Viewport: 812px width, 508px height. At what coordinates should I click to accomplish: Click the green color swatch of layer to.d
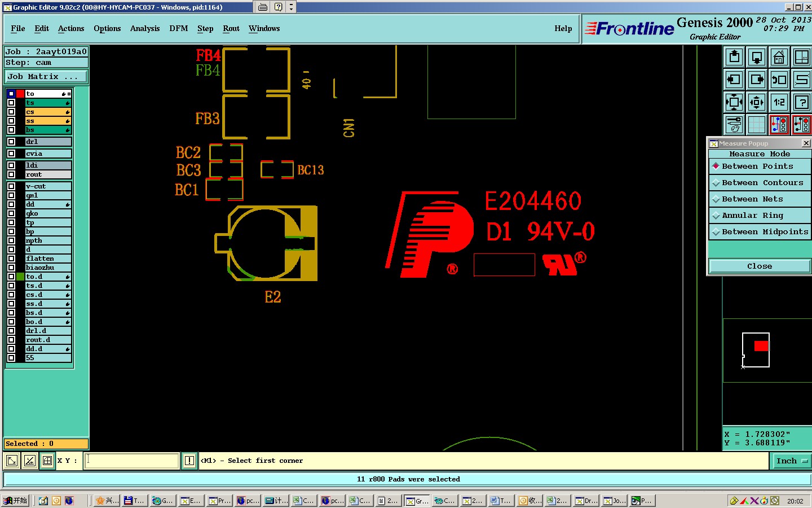(x=20, y=277)
